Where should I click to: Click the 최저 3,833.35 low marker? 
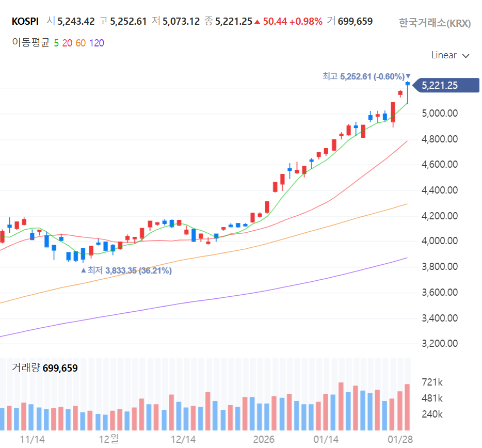pyautogui.click(x=126, y=270)
